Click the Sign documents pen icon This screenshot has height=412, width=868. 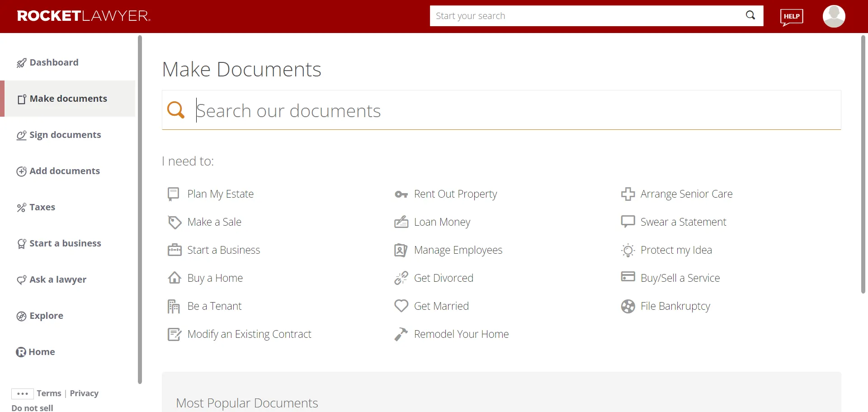(x=20, y=135)
